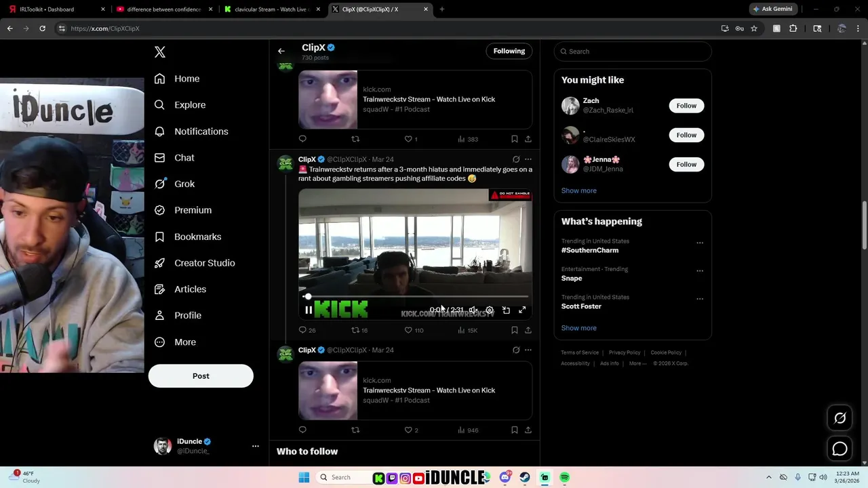
Task: Open the kick.com link card with 946 views
Action: pyautogui.click(x=415, y=390)
